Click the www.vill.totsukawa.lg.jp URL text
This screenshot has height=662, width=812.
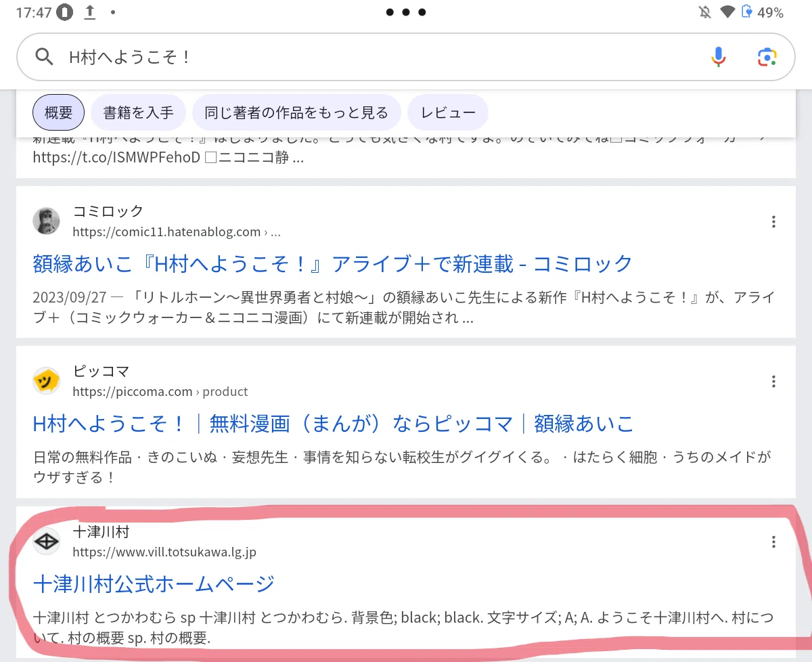[164, 552]
